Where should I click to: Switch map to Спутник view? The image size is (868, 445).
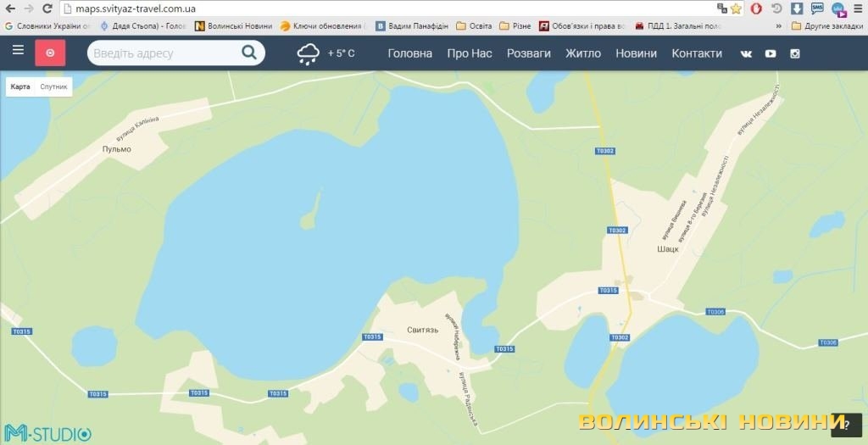pos(54,86)
